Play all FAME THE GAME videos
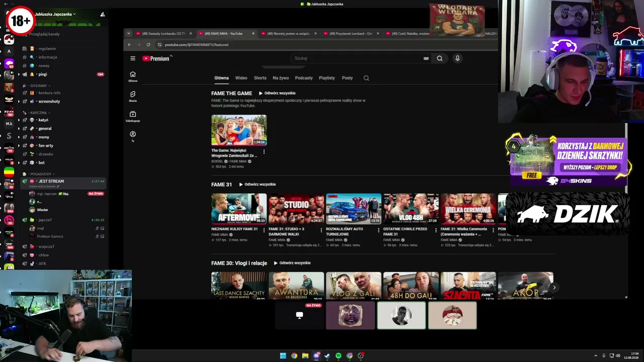This screenshot has height=362, width=644. click(x=277, y=94)
